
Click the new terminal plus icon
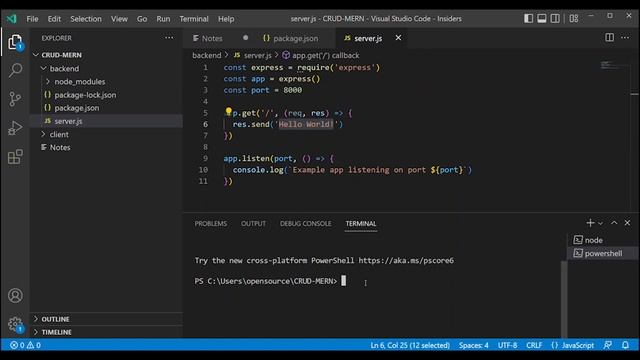590,223
